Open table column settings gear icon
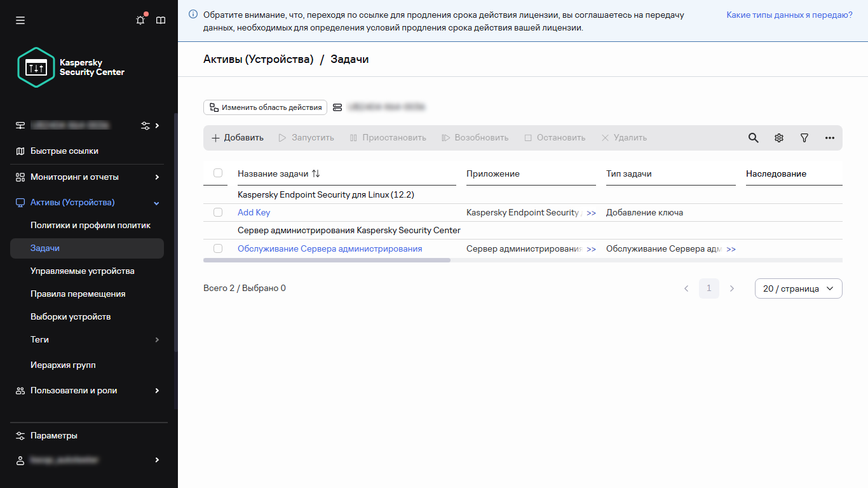868x488 pixels. (x=778, y=138)
